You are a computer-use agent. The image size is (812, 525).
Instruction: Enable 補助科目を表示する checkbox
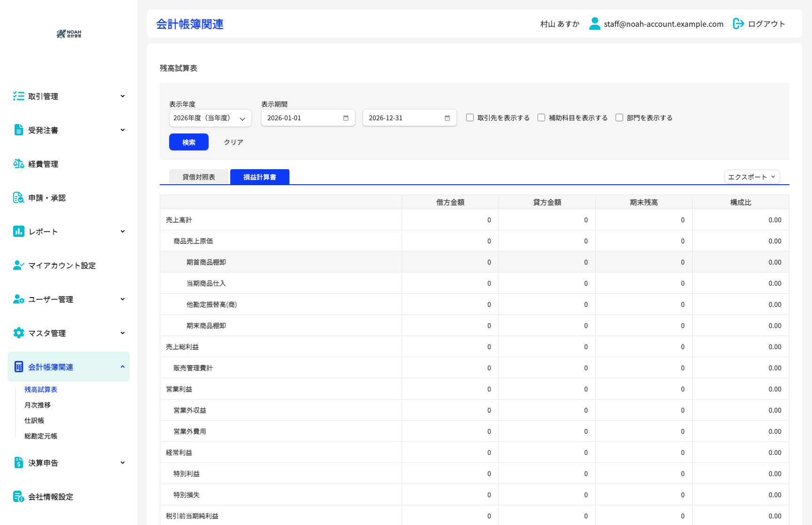coord(541,118)
